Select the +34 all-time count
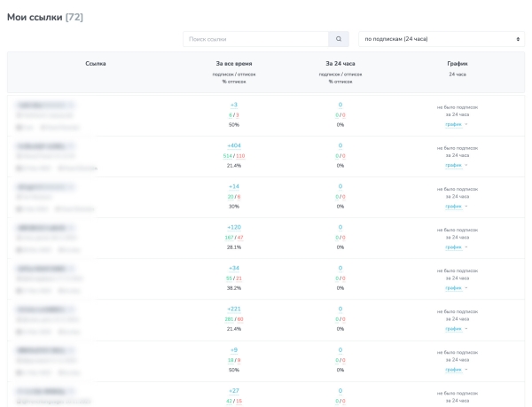Image resolution: width=532 pixels, height=407 pixels. click(x=234, y=268)
